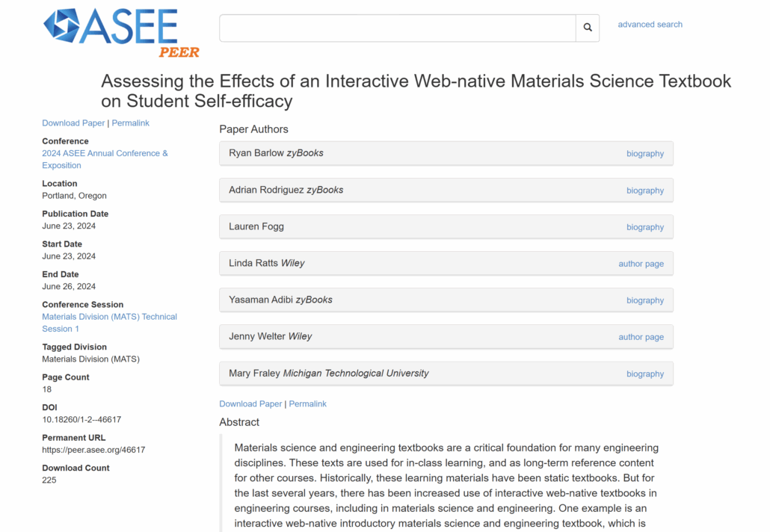Click the page count value 18
The image size is (770, 532).
click(46, 390)
